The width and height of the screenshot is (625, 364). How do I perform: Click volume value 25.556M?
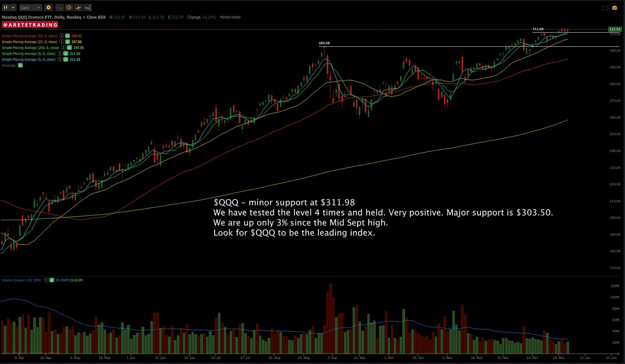[62, 280]
